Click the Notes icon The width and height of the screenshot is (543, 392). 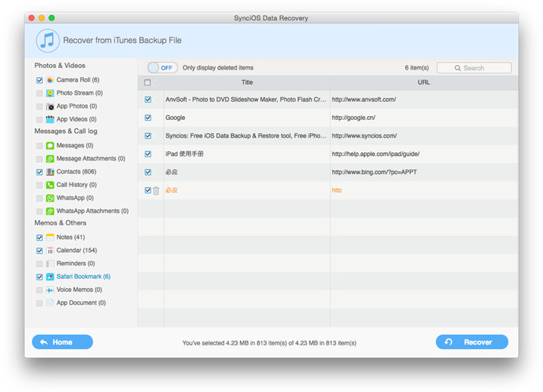50,238
